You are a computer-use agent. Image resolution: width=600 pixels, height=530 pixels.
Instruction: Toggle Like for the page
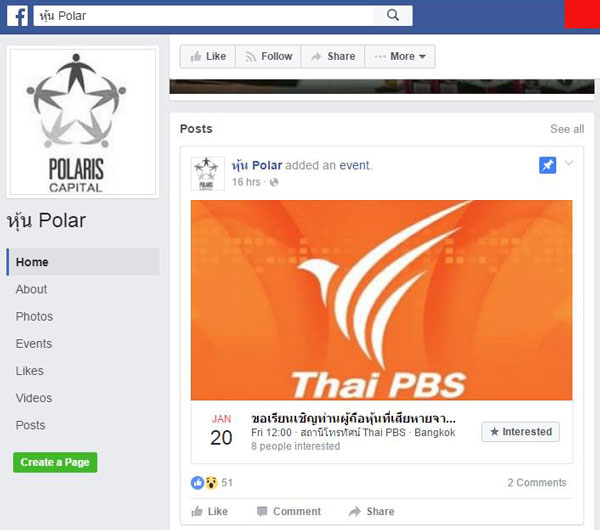point(208,56)
